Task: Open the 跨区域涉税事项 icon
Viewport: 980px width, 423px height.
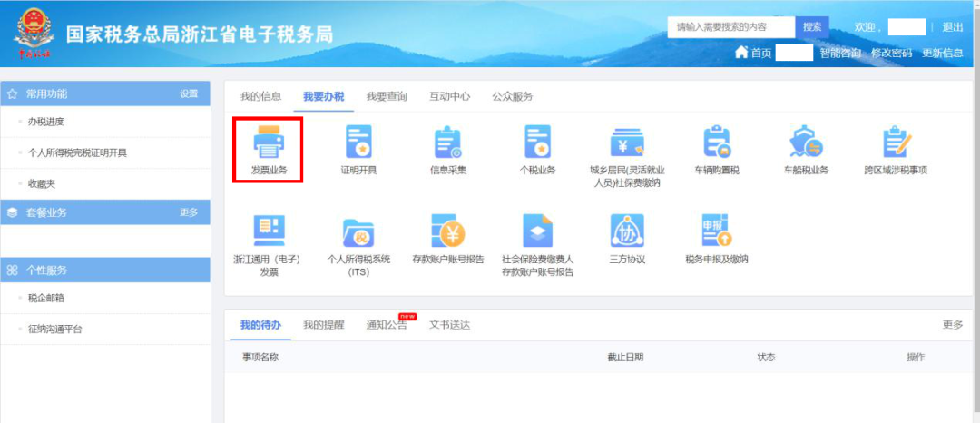Action: point(897,142)
